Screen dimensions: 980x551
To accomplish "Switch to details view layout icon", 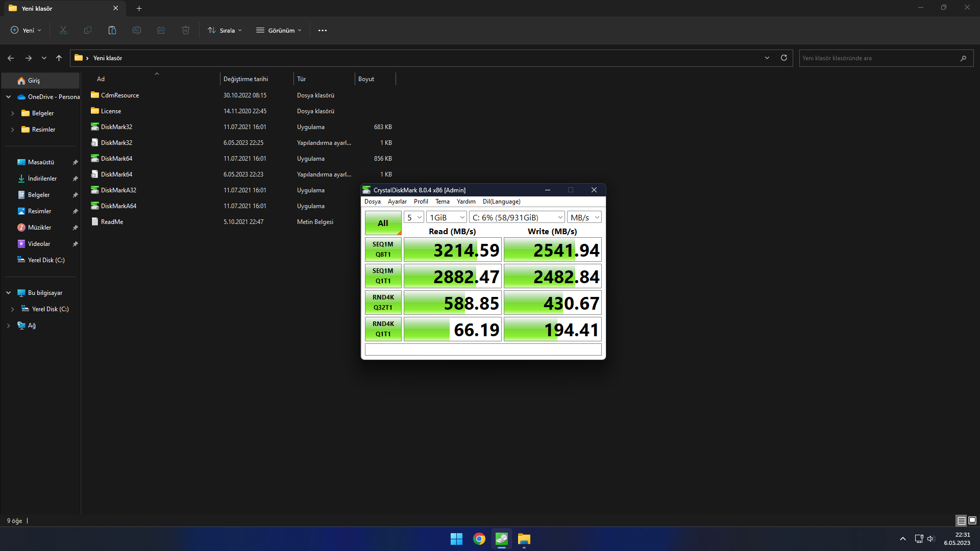I will coord(961,520).
